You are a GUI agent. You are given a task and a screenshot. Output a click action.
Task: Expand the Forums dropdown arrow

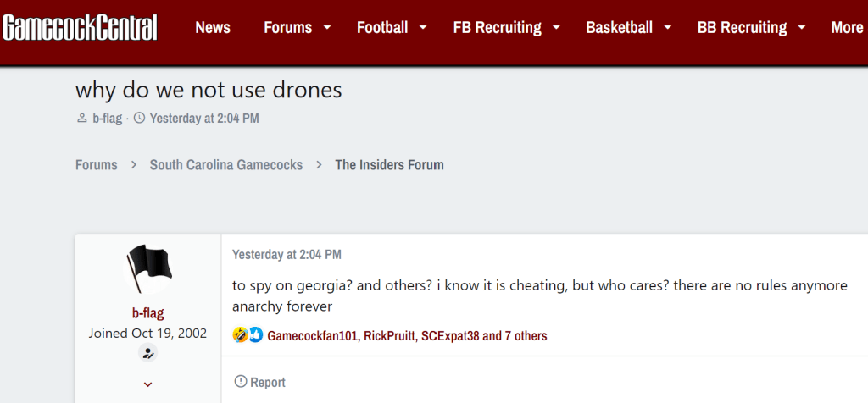click(329, 28)
